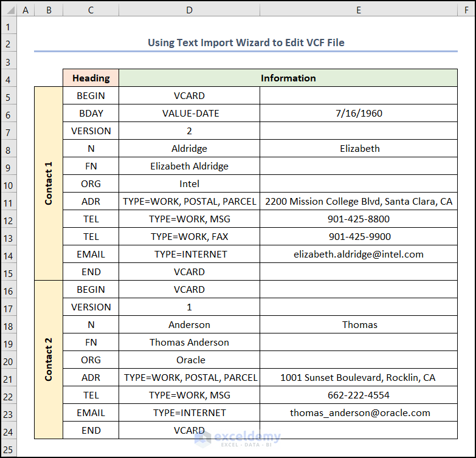Select the 'Oracle' cell
Viewport: 476px width, 458px height.
click(190, 360)
